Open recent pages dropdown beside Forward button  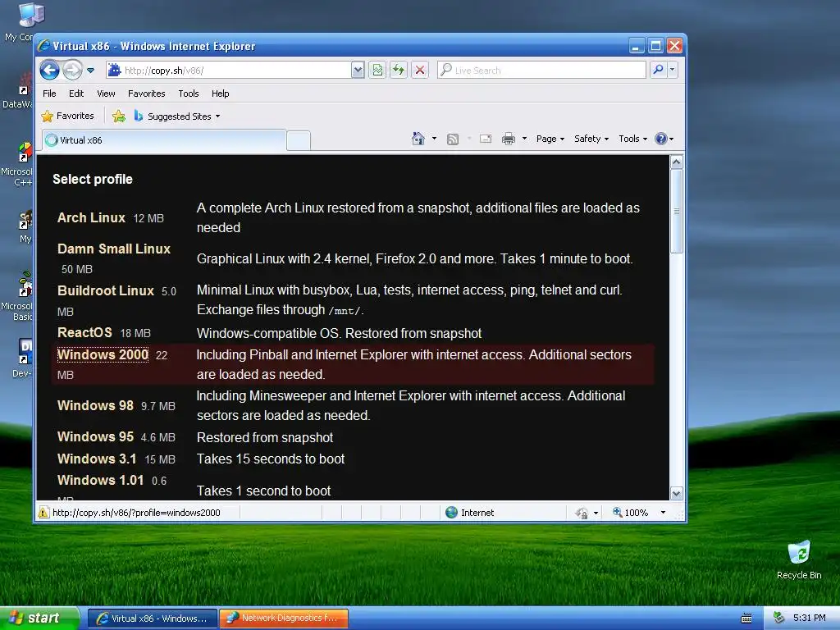coord(90,71)
